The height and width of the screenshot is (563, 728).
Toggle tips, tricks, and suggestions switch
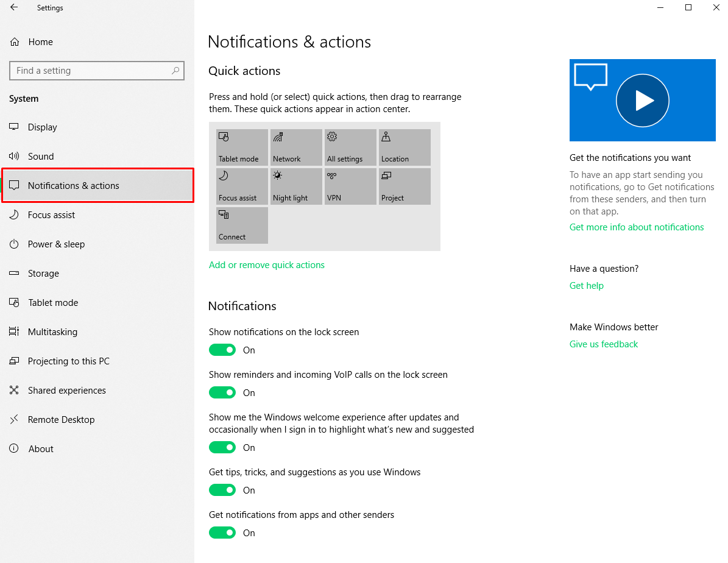pos(222,490)
